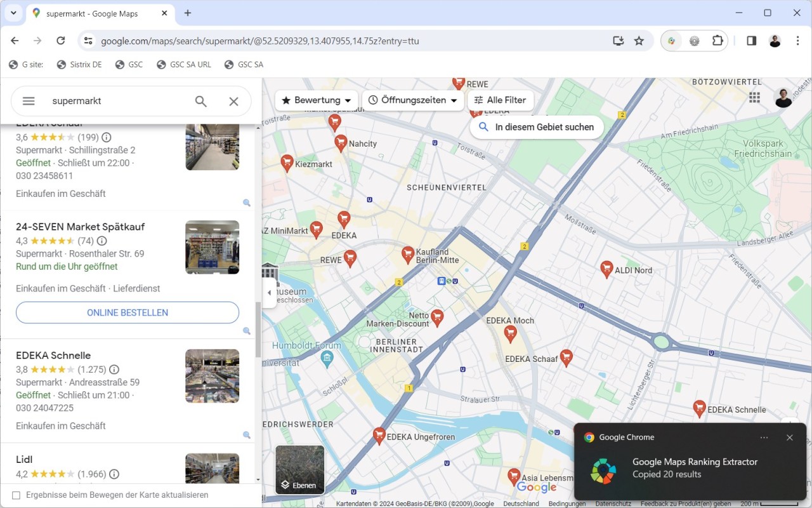Click the Nahcity map pin

click(341, 142)
